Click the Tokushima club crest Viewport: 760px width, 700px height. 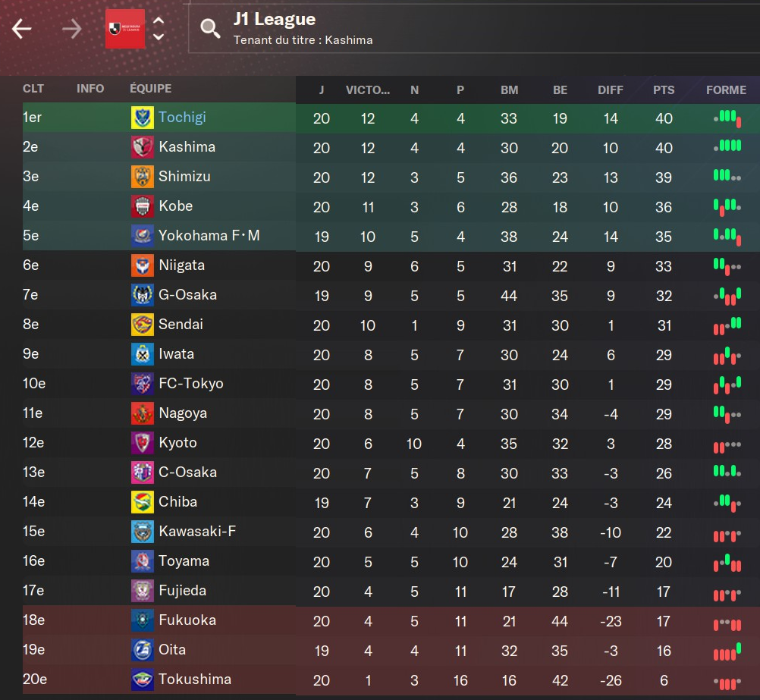coord(143,680)
